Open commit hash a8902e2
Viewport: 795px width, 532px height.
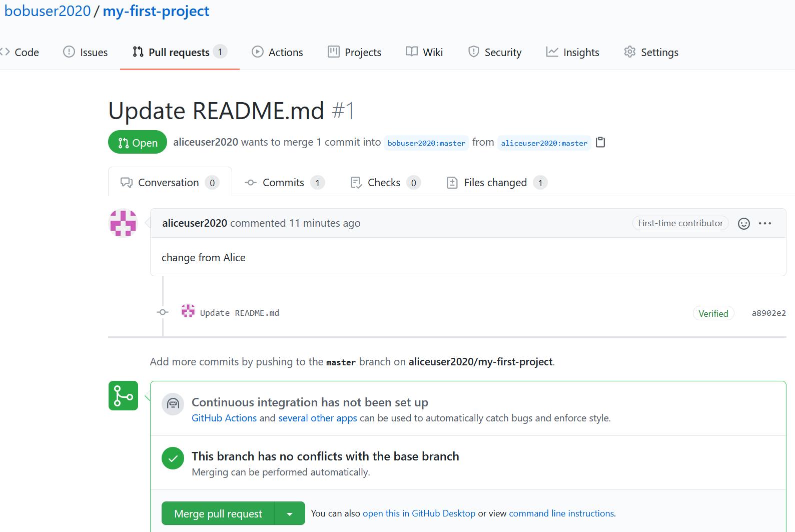(768, 313)
